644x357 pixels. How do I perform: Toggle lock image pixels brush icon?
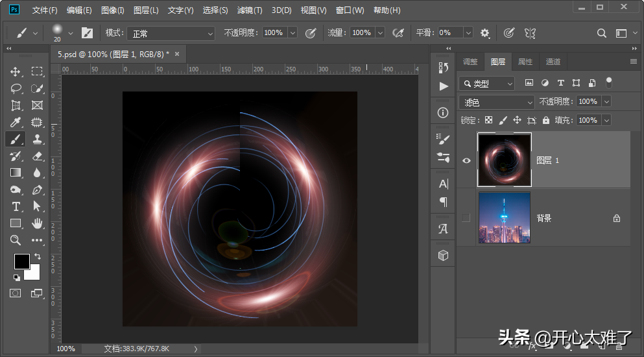tap(503, 120)
